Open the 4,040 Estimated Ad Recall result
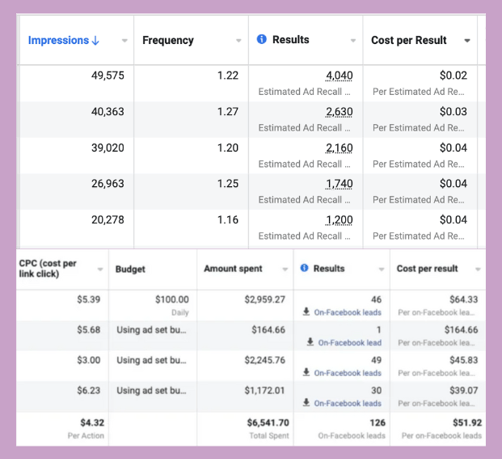 [339, 76]
